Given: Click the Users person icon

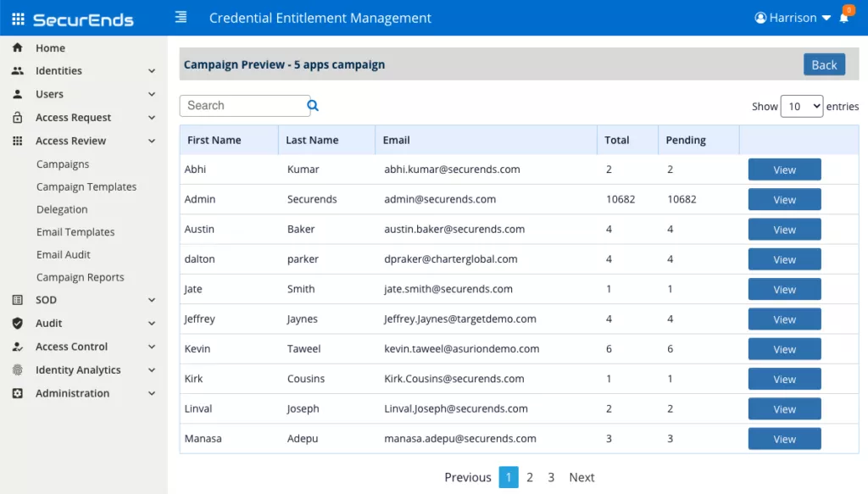Looking at the screenshot, I should (18, 94).
